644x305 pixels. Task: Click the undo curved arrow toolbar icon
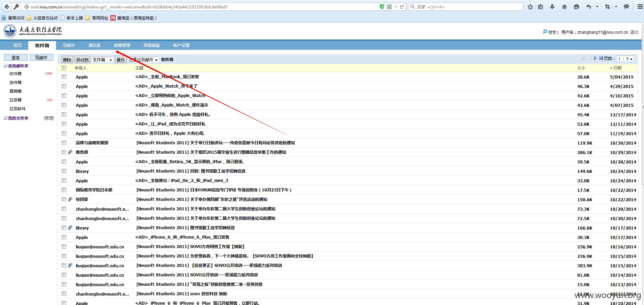pos(589,7)
